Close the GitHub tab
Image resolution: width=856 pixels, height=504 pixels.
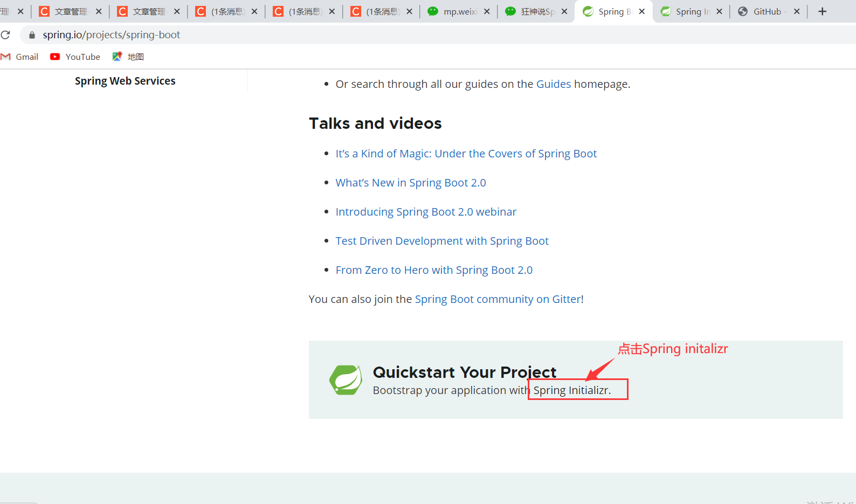point(797,11)
